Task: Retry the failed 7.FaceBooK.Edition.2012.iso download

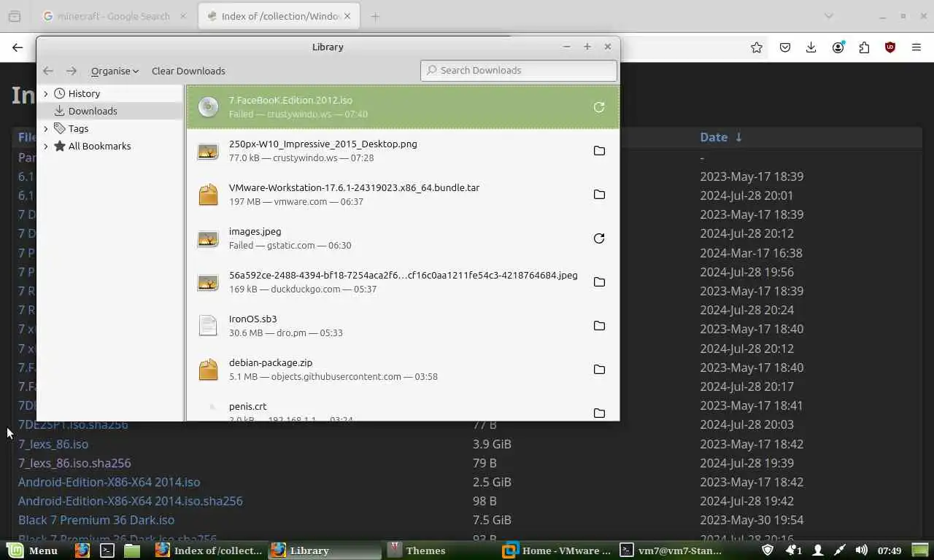Action: pos(599,107)
